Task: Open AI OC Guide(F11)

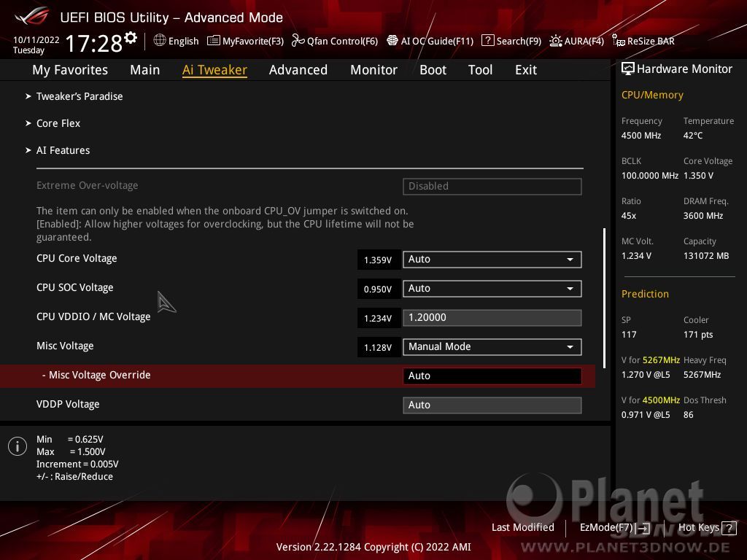Action: pyautogui.click(x=430, y=41)
